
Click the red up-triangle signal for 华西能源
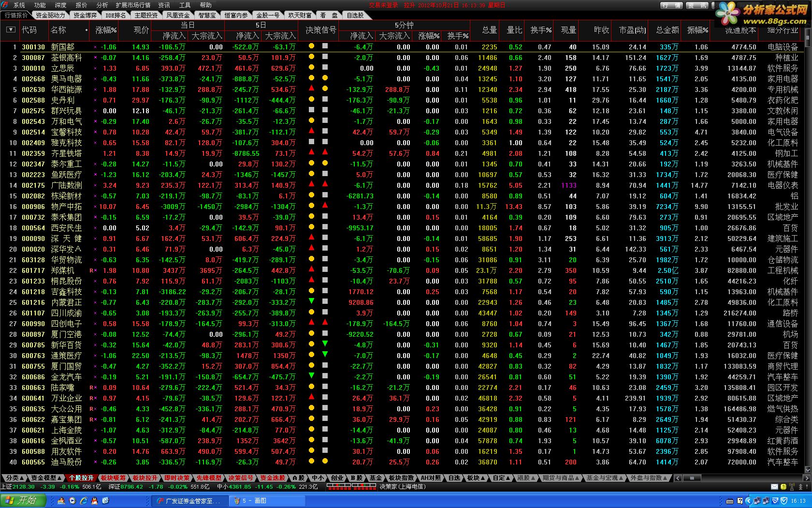(x=311, y=88)
